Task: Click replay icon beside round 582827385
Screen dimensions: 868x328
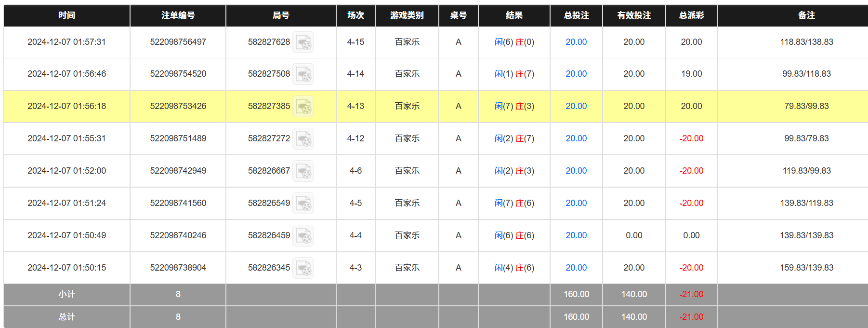Action: point(303,107)
